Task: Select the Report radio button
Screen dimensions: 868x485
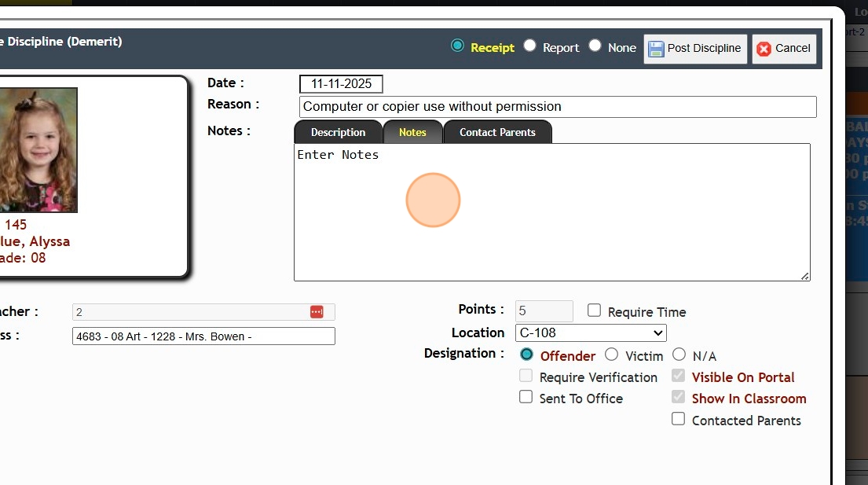Action: tap(529, 46)
